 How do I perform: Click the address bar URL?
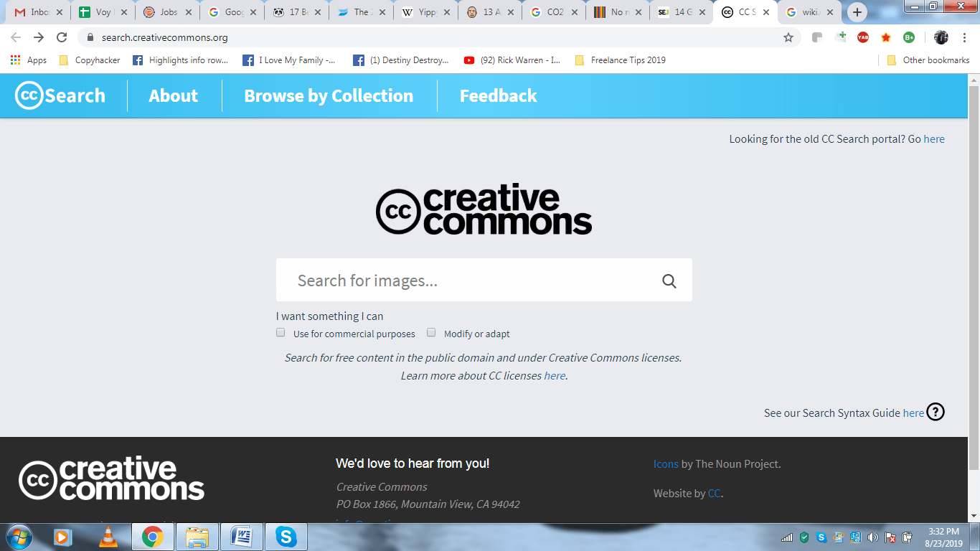[x=165, y=37]
